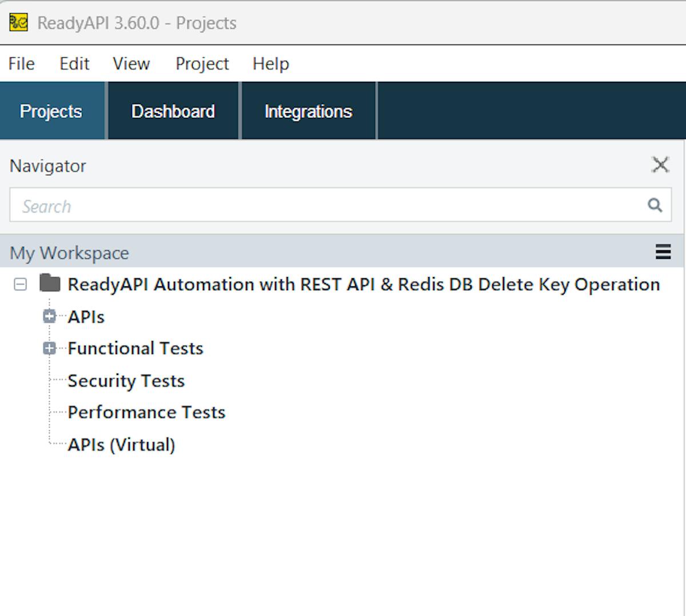Open the My Workspace hamburger menu

(x=663, y=252)
